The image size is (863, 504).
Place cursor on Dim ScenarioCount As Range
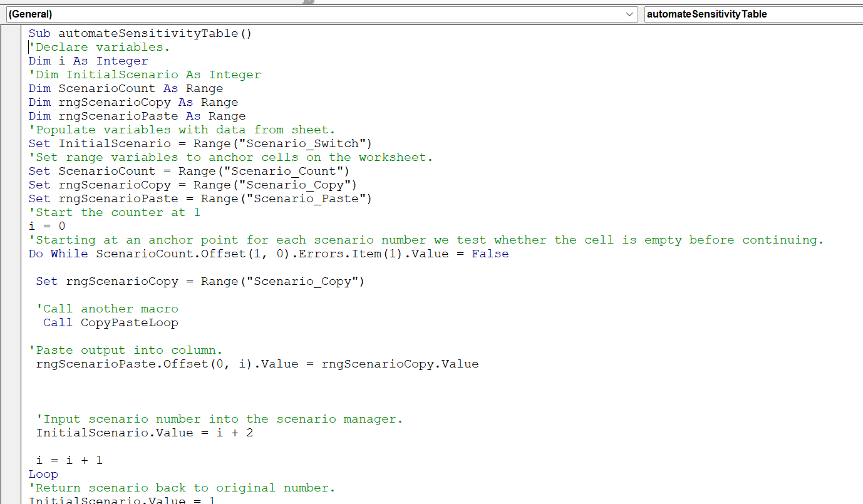point(126,88)
